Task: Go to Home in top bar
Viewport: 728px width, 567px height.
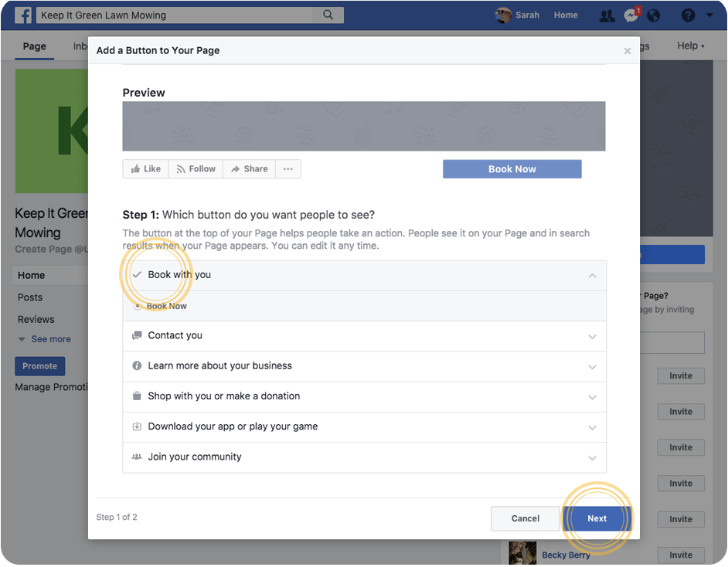Action: click(x=566, y=15)
